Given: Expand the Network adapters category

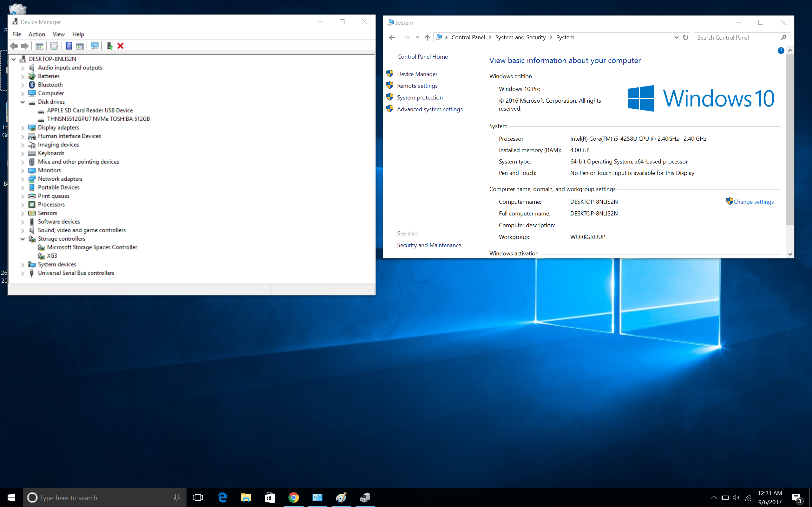Looking at the screenshot, I should click(23, 179).
